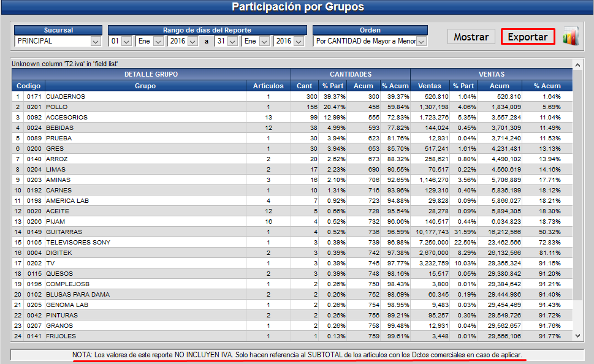594x364 pixels.
Task: Select the BEBIDAS group row
Action: tap(292, 127)
